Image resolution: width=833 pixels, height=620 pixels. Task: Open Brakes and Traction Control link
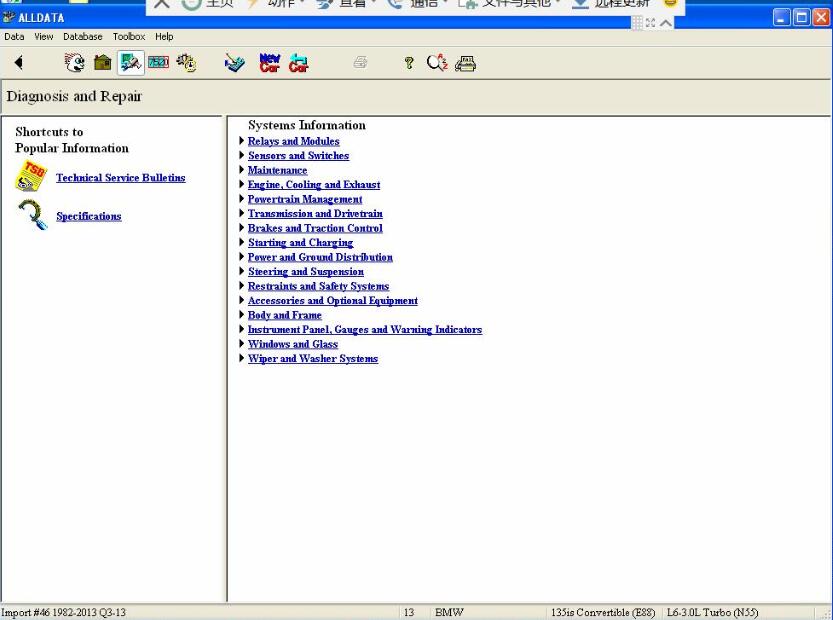coord(315,228)
